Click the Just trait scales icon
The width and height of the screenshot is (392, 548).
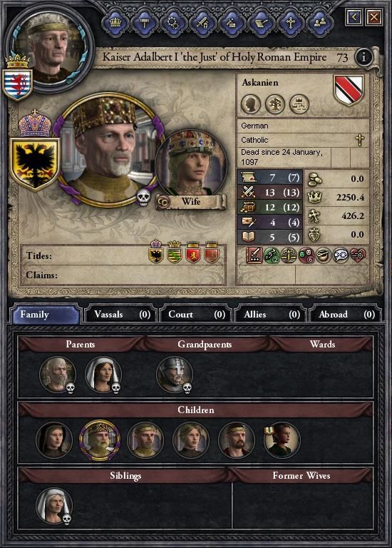tap(289, 255)
